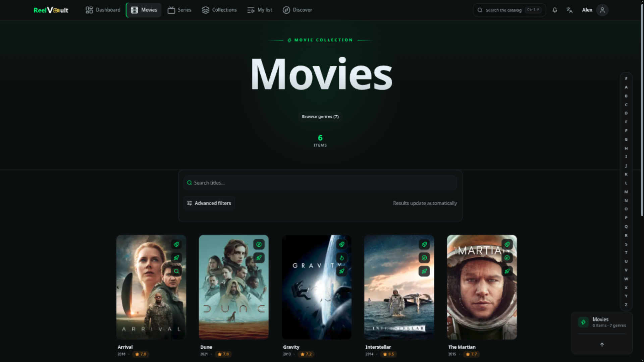Jump to letter A in alphabet index
Image resolution: width=644 pixels, height=362 pixels.
[x=626, y=87]
